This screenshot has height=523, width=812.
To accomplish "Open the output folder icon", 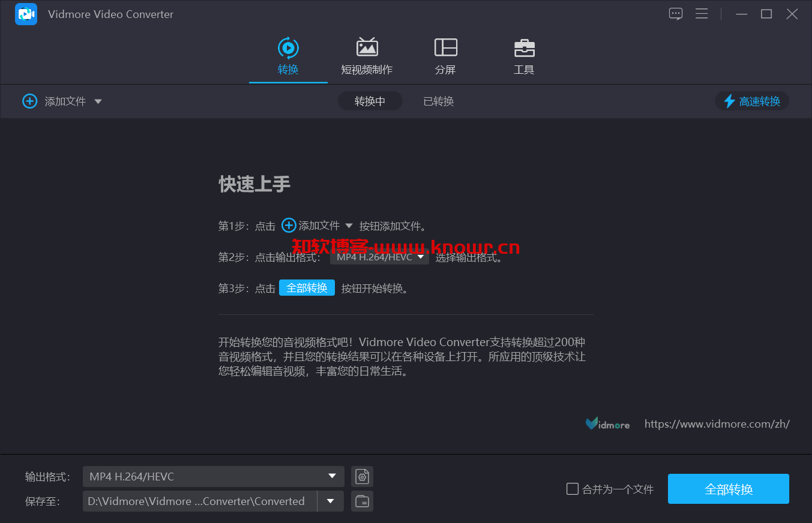I will [x=362, y=501].
